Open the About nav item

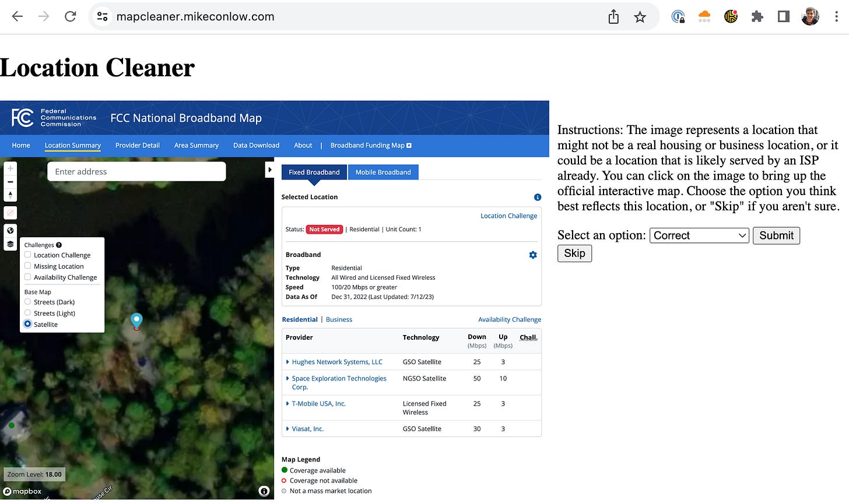tap(303, 145)
